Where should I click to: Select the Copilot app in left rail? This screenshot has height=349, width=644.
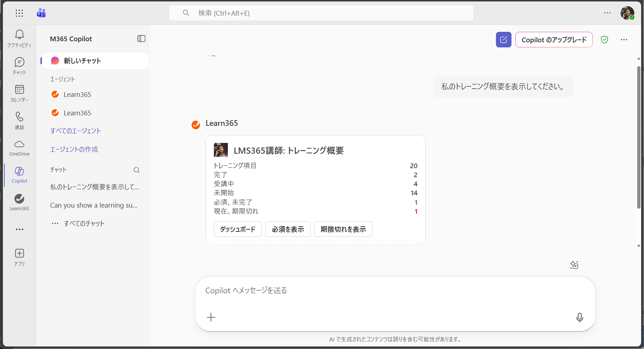point(20,175)
